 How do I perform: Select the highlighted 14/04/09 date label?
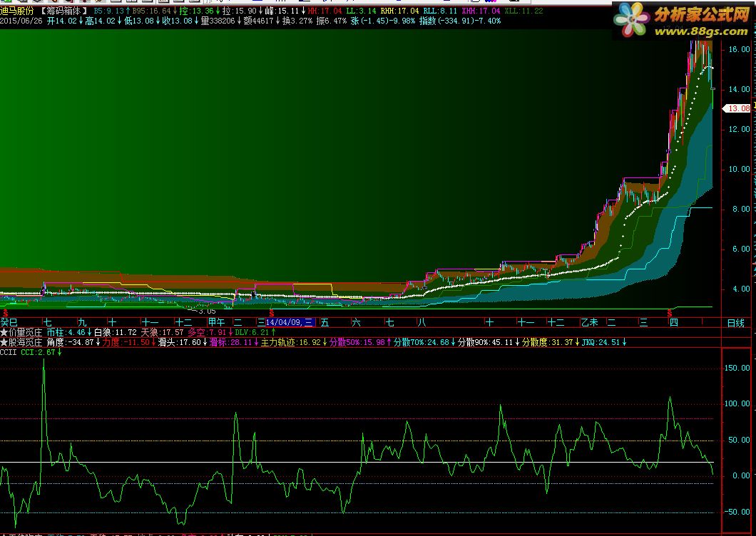tap(290, 322)
